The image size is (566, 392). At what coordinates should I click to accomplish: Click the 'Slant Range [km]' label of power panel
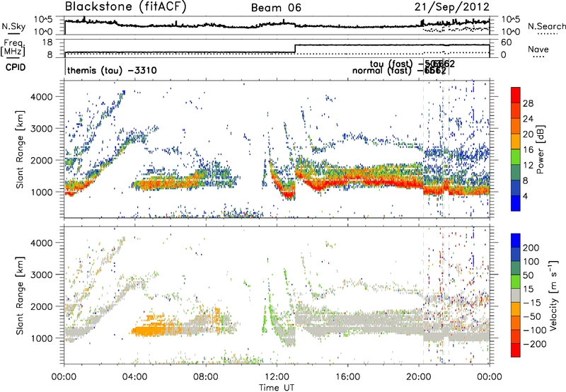20,149
